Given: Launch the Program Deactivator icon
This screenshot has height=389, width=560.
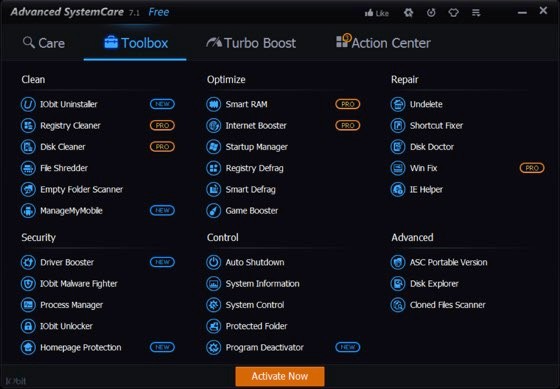Looking at the screenshot, I should point(214,347).
